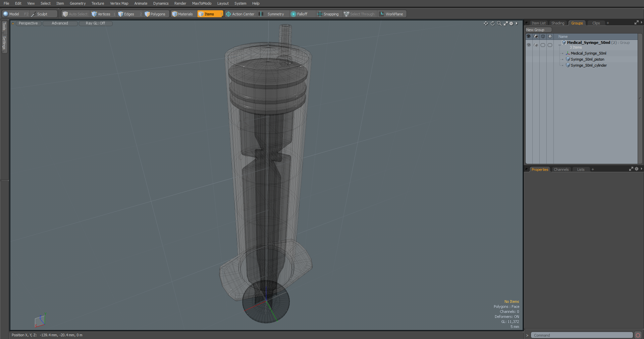Select the Medical_Syringe_50ml locator item
This screenshot has width=644, height=339.
[588, 53]
